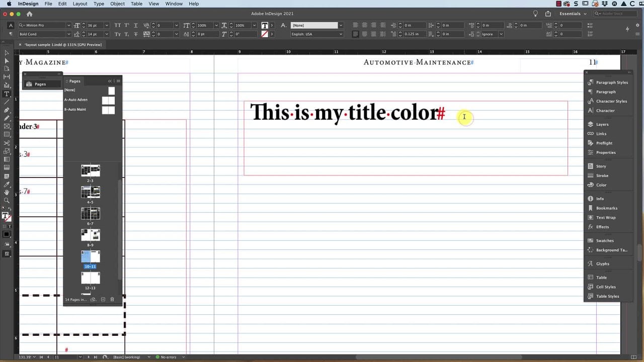Viewport: 644px width, 362px height.
Task: Select the Free Transform tool
Action: pyautogui.click(x=7, y=151)
